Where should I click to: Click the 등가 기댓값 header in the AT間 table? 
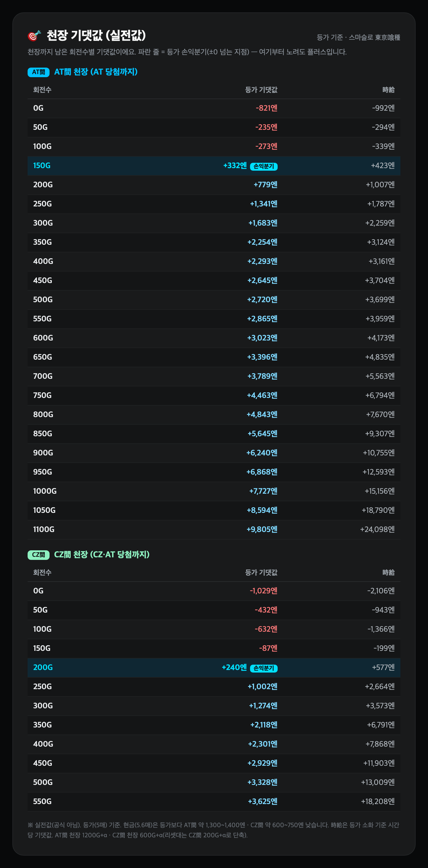coord(261,90)
